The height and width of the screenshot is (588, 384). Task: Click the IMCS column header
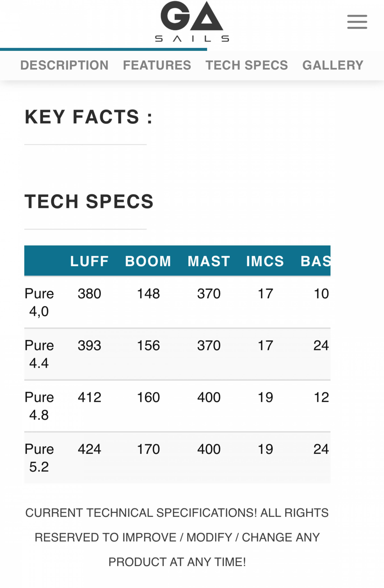pos(265,261)
